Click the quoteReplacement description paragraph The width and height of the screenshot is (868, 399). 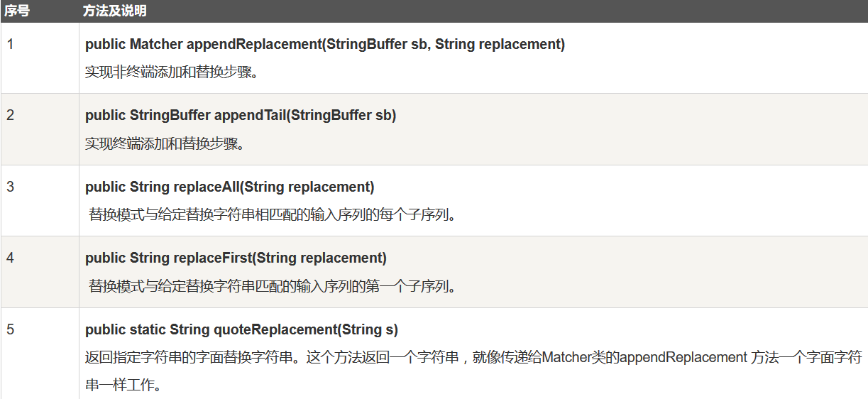tap(473, 372)
